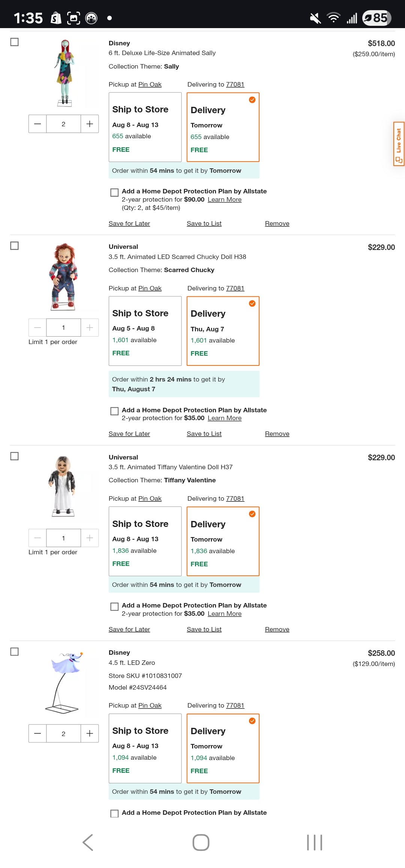The width and height of the screenshot is (405, 868).
Task: Open the Live Chat side tab
Action: pos(399,144)
